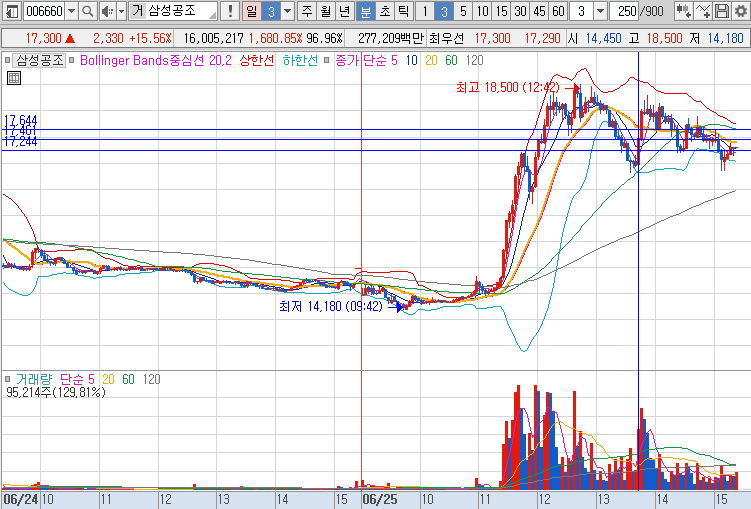Viewport: 751px width, 509px height.
Task: Click the save chart floppy disk icon
Action: coord(722,11)
